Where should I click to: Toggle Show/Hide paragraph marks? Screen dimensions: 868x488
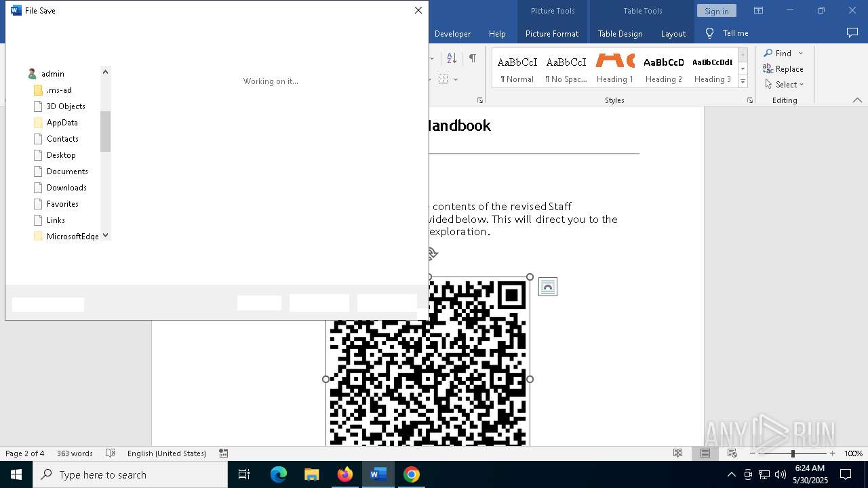point(472,58)
